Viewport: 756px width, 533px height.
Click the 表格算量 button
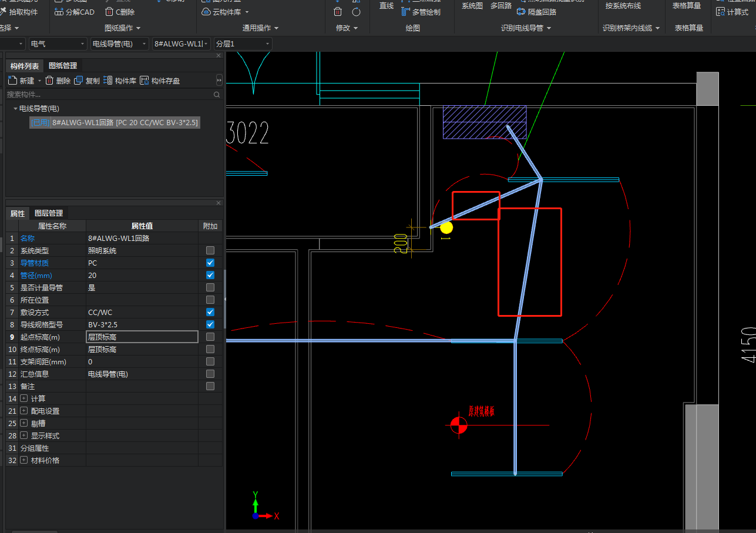(x=687, y=6)
